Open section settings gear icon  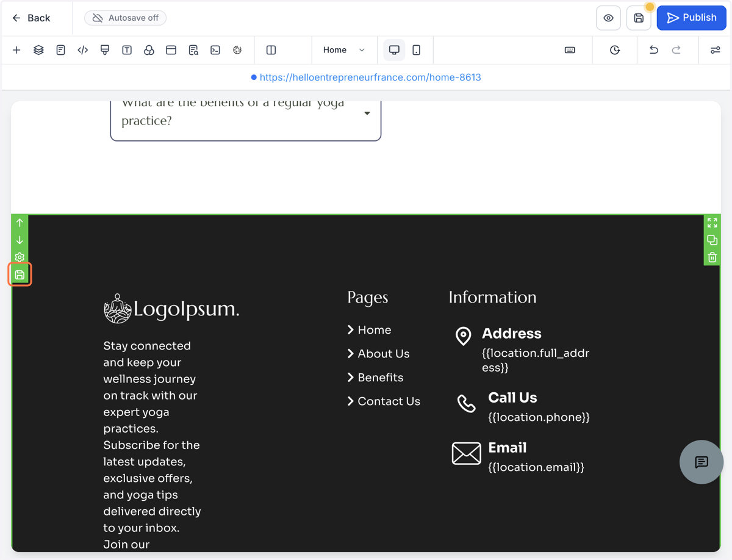20,257
